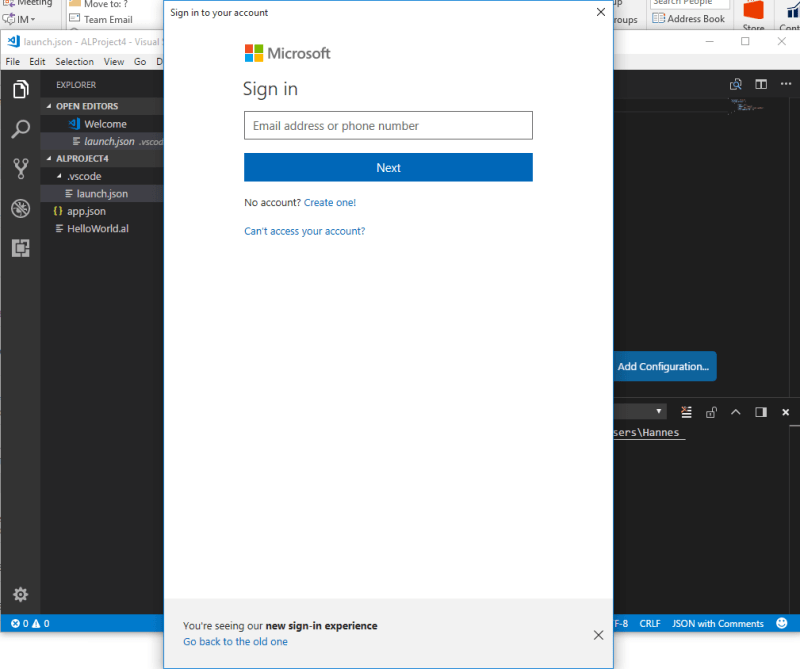Viewport: 800px width, 669px height.
Task: Click JSON with Comments language mode
Action: (x=717, y=623)
